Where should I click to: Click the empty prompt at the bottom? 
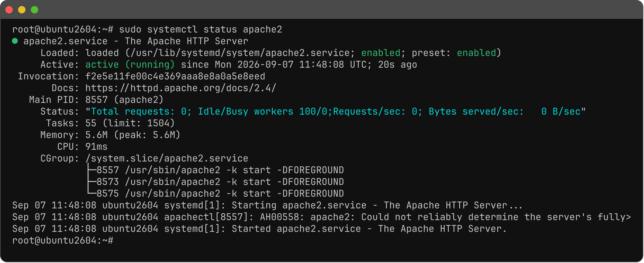(x=63, y=241)
